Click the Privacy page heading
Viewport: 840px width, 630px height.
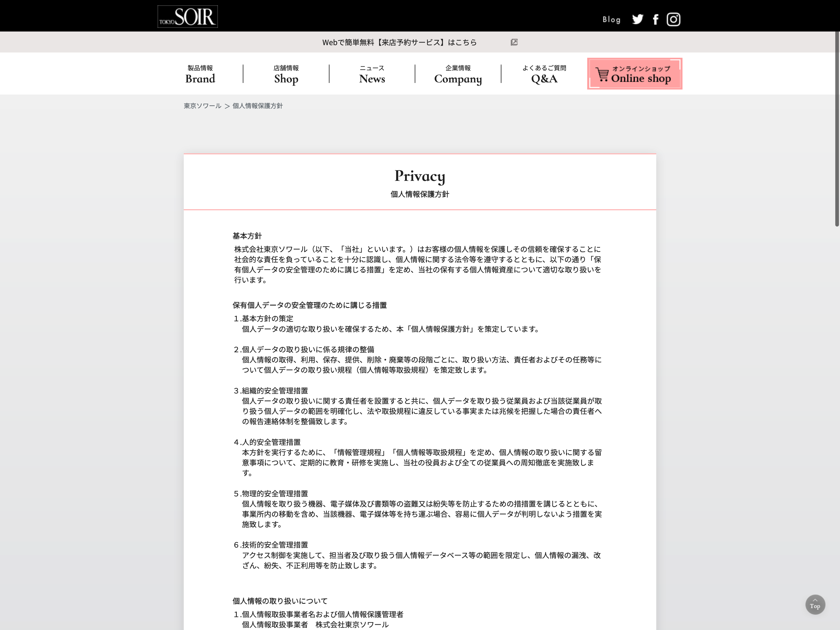coord(420,176)
